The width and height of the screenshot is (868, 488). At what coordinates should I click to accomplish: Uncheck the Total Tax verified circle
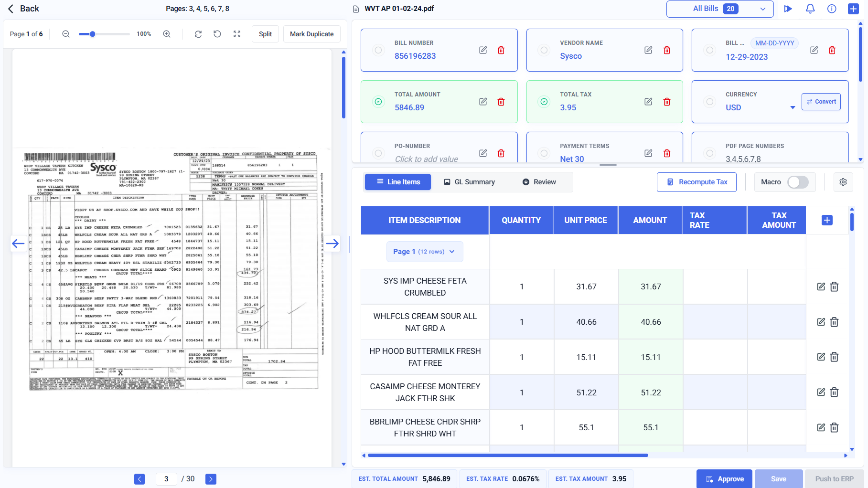[544, 102]
